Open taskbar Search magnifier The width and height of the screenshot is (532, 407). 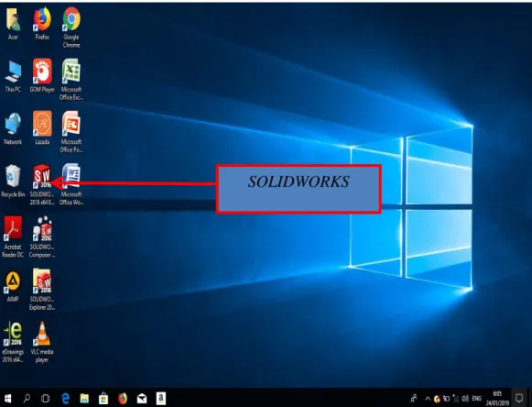27,398
